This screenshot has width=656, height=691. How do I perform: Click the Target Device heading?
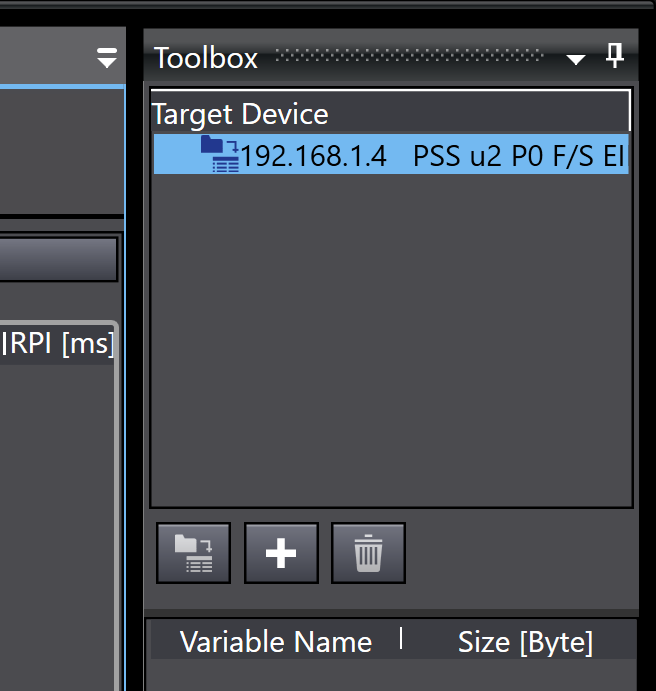pos(240,115)
